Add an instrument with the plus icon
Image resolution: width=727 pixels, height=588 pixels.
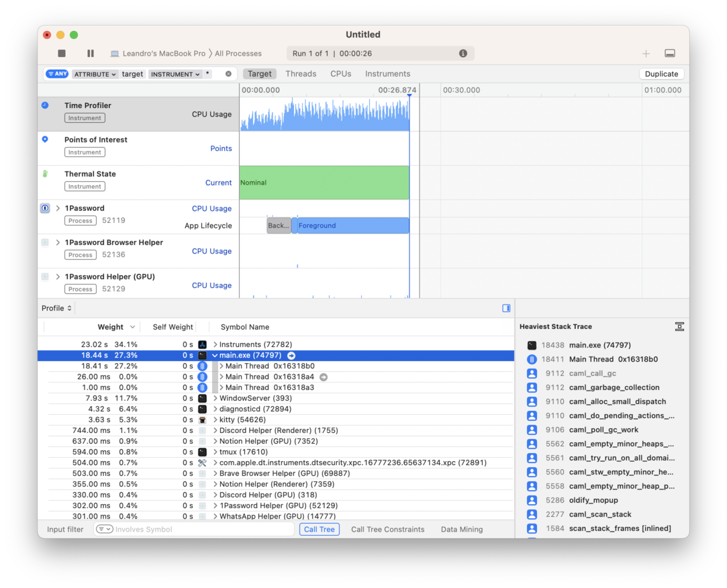click(646, 54)
